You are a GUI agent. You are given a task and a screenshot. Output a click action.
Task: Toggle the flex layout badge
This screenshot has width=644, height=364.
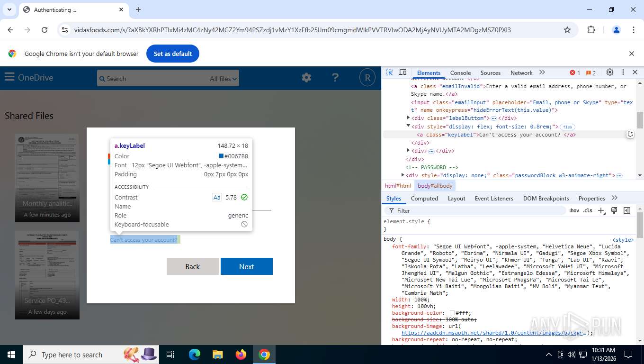pyautogui.click(x=567, y=127)
